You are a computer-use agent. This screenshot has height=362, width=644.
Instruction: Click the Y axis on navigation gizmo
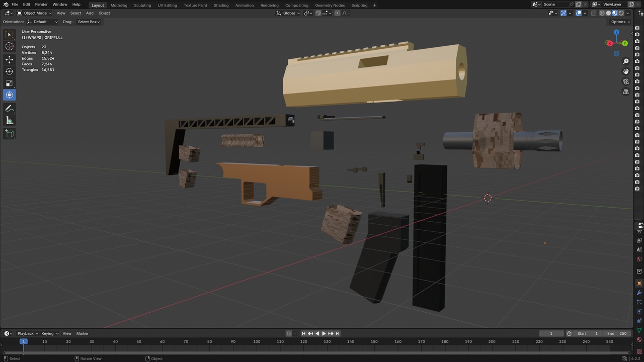point(624,43)
